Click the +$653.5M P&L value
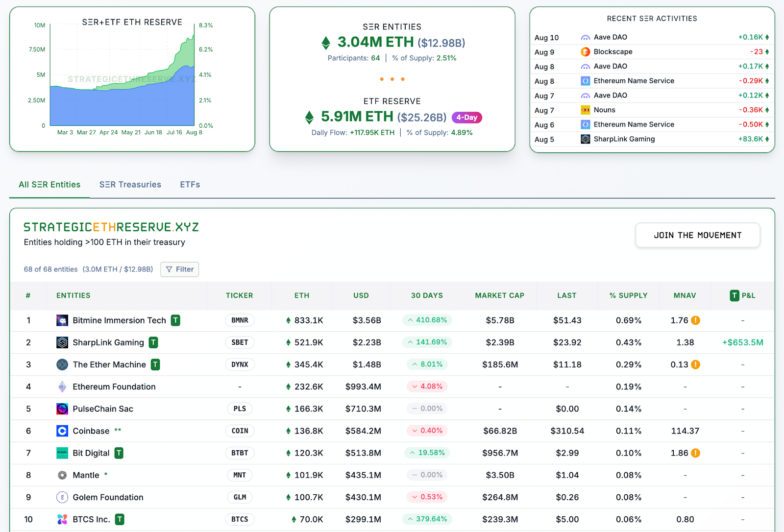This screenshot has width=784, height=532. point(743,342)
